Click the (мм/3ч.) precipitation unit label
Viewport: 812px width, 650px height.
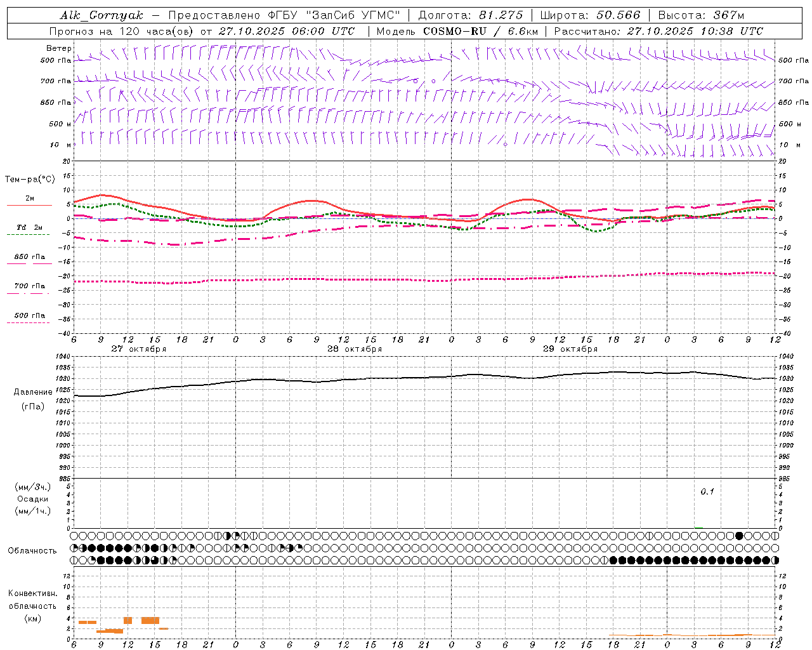[x=33, y=487]
